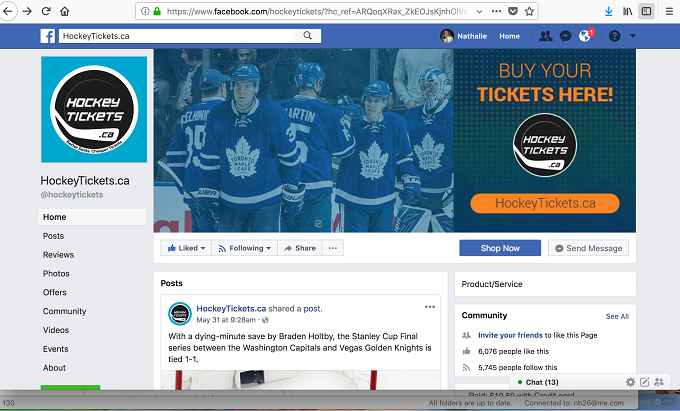Toggle the browser sidebar icon
This screenshot has height=411, width=680.
point(646,11)
